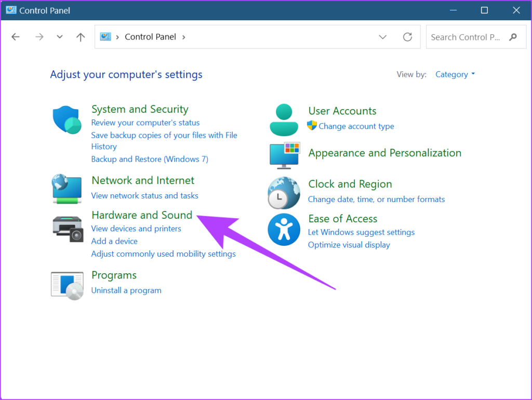Image resolution: width=532 pixels, height=400 pixels.
Task: Expand the address bar dropdown arrow
Action: coord(383,37)
